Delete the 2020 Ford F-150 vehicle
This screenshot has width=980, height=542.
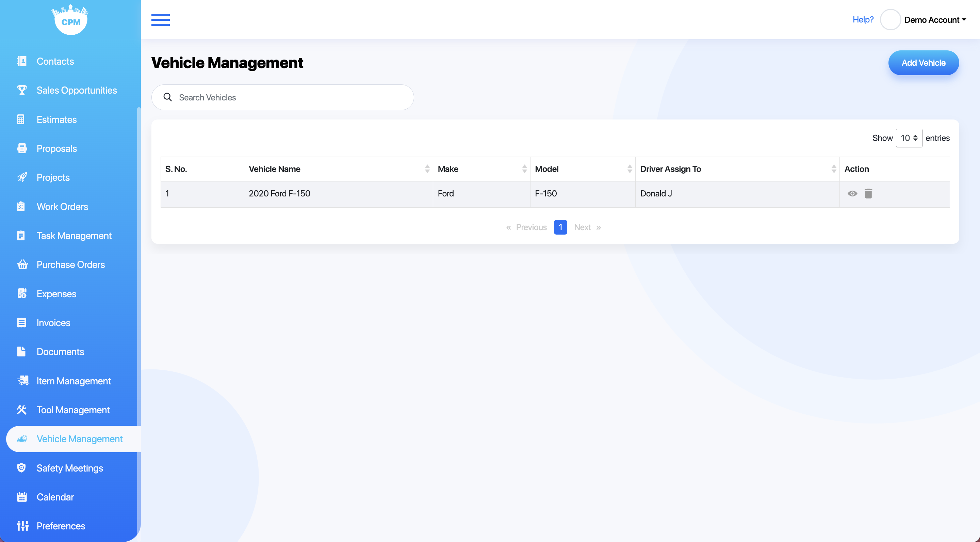pos(868,193)
